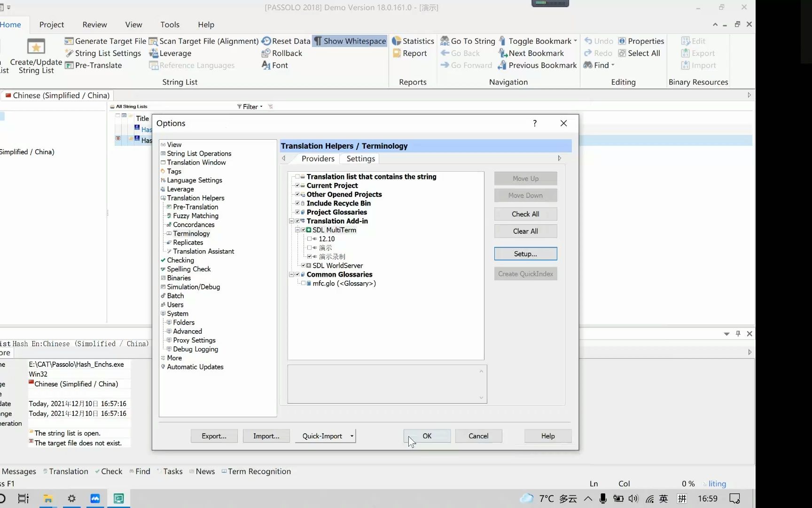Click the Checking item icon in options tree
Screen dimensions: 812x508
coord(163,260)
